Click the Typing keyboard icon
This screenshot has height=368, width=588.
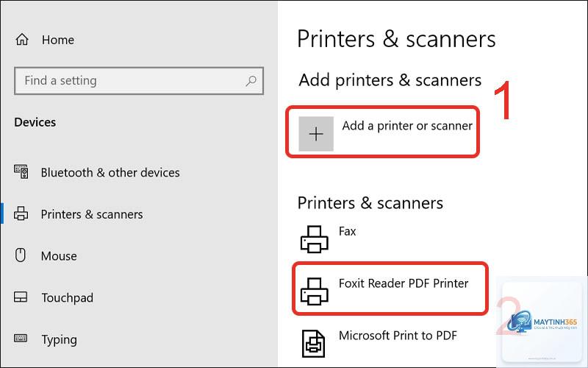pyautogui.click(x=21, y=338)
